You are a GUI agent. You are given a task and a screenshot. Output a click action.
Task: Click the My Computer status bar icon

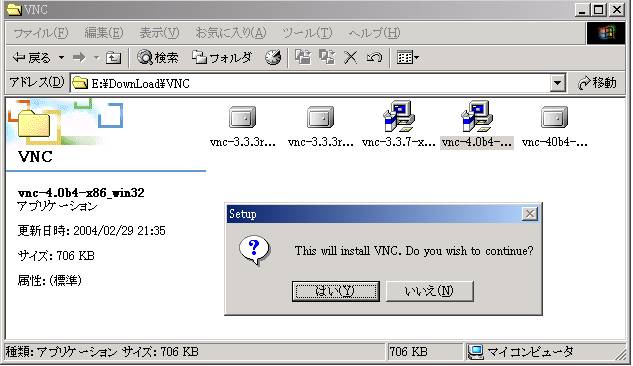(475, 352)
